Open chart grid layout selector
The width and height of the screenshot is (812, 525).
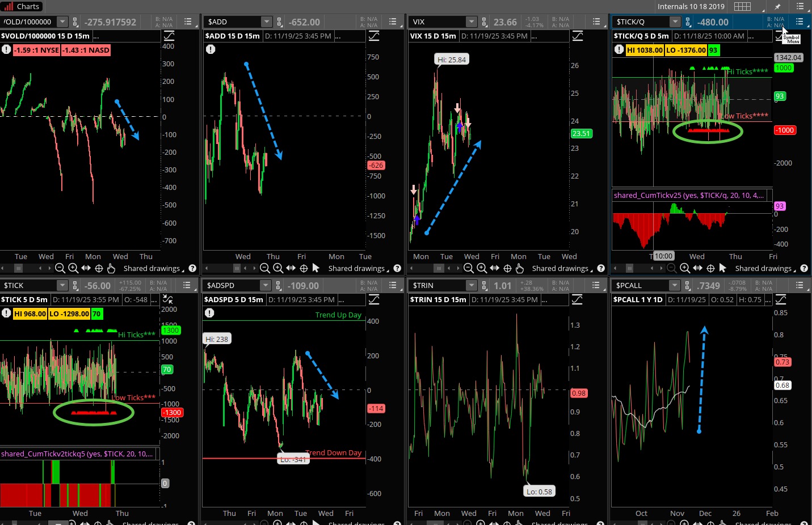tap(742, 6)
